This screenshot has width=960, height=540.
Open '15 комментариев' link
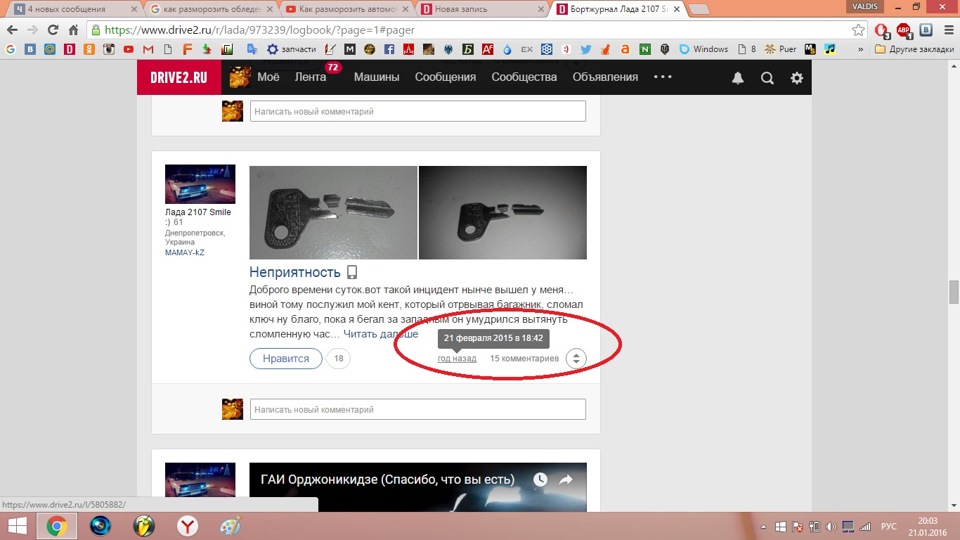pyautogui.click(x=524, y=358)
